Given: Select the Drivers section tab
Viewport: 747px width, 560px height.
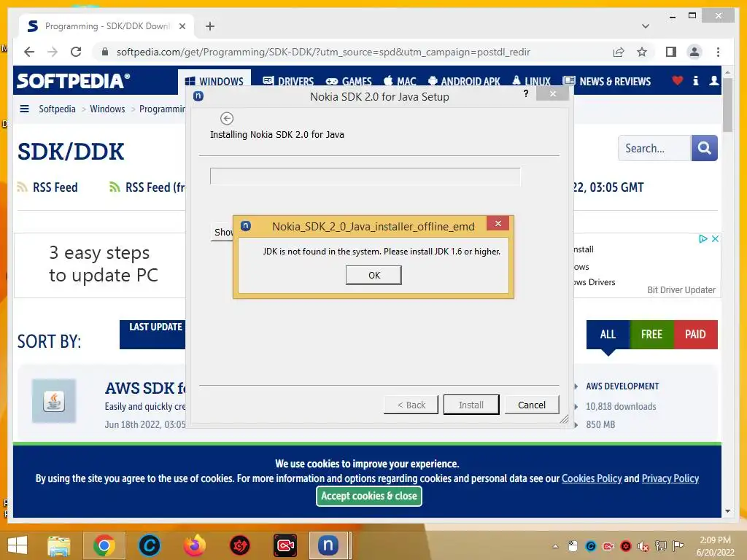Looking at the screenshot, I should coord(288,81).
